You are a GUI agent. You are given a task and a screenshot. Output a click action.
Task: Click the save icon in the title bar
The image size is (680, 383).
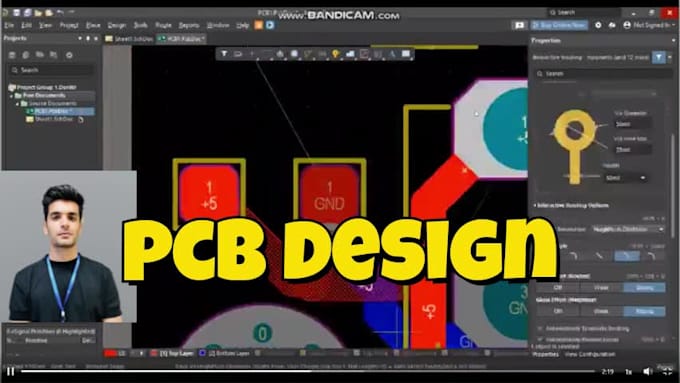[16, 13]
